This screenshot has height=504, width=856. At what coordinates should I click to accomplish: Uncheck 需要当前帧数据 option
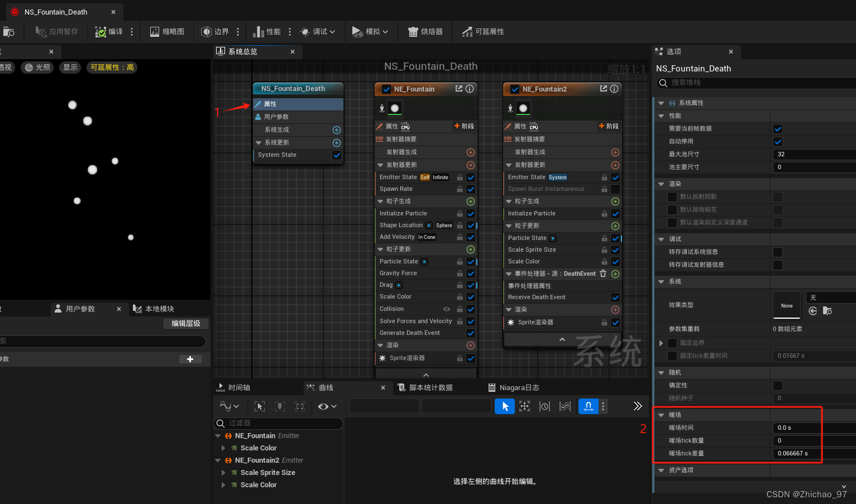pos(778,129)
